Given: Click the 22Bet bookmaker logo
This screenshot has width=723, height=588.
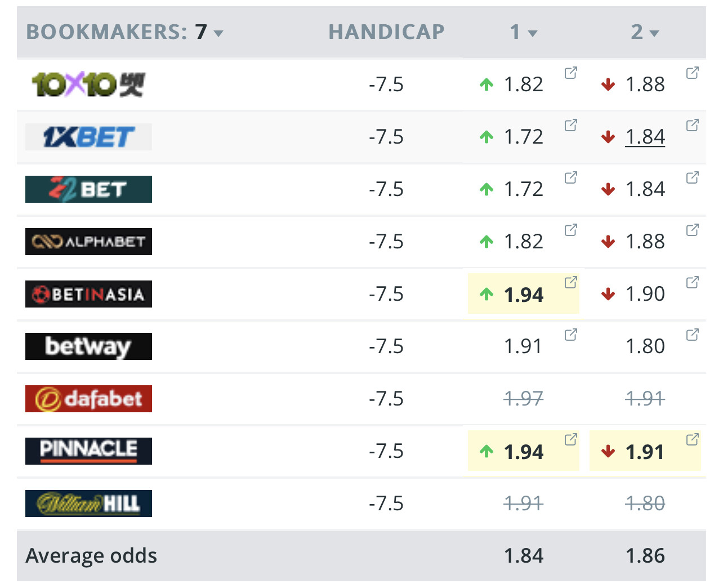Looking at the screenshot, I should click(88, 189).
